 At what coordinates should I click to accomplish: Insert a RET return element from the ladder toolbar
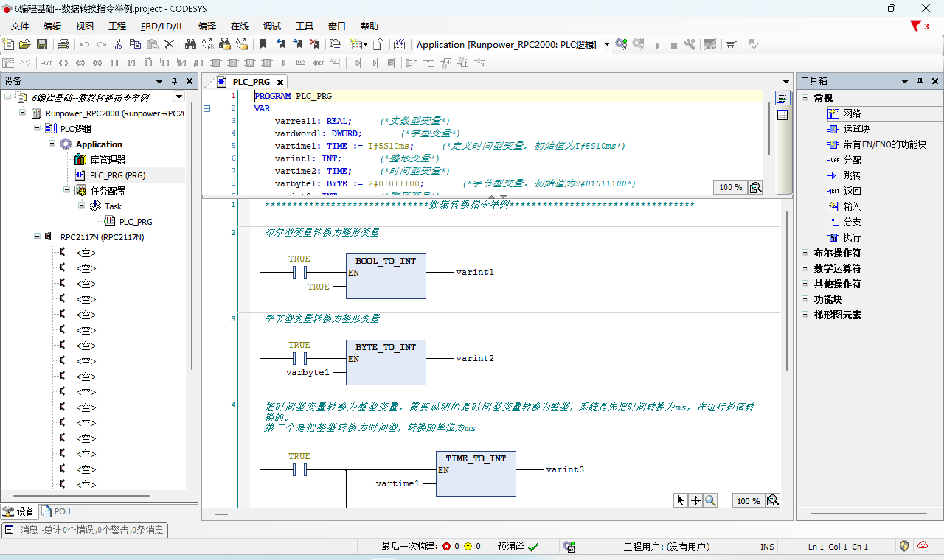pos(318,63)
